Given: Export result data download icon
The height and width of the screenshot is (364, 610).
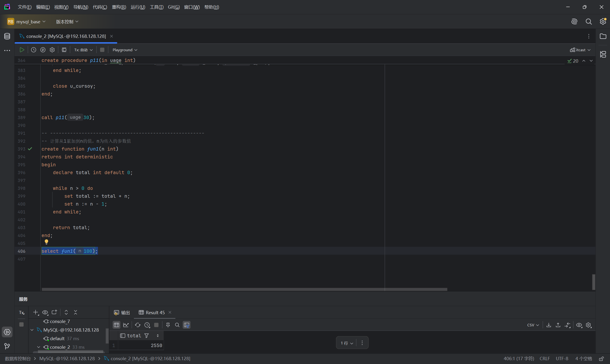Looking at the screenshot, I should click(x=549, y=325).
